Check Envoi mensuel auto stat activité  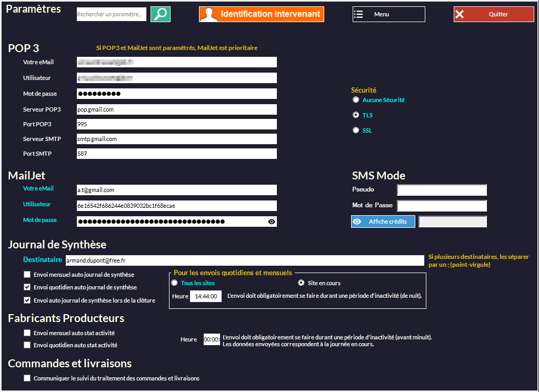pos(27,333)
